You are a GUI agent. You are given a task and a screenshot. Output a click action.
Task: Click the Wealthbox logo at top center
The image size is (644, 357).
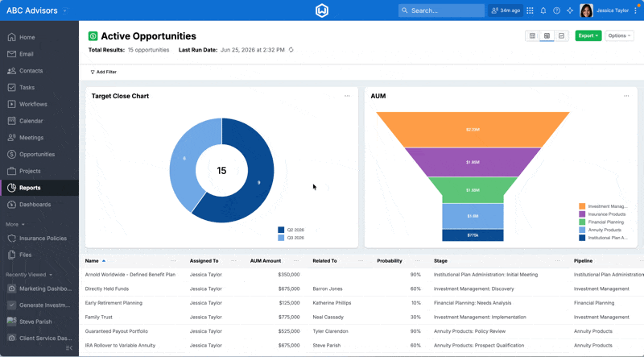click(321, 10)
